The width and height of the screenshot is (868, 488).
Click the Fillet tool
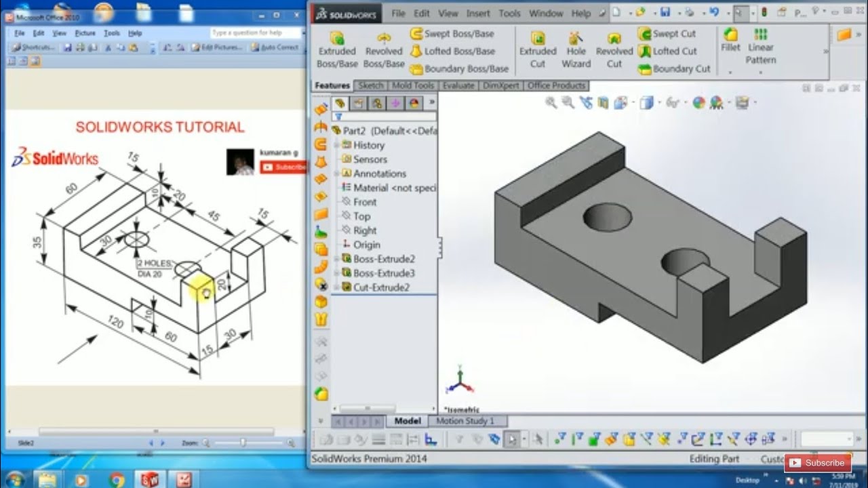pos(730,40)
